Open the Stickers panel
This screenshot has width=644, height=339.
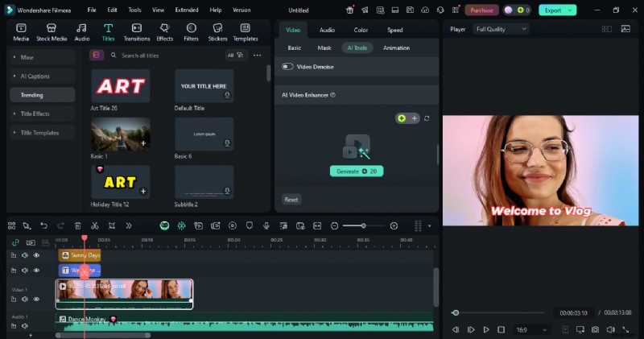point(217,31)
